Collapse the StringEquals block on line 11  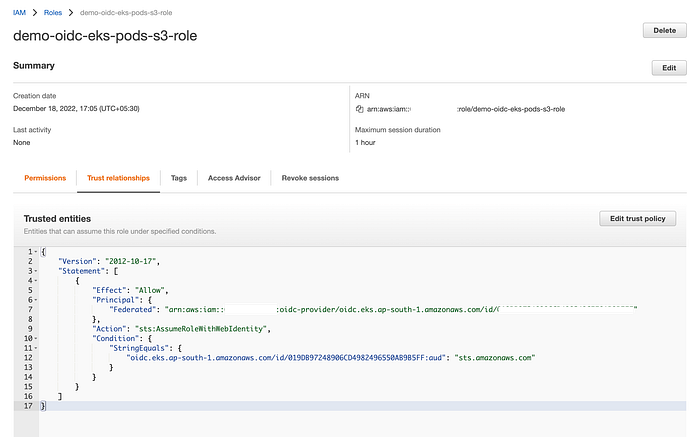pos(36,348)
